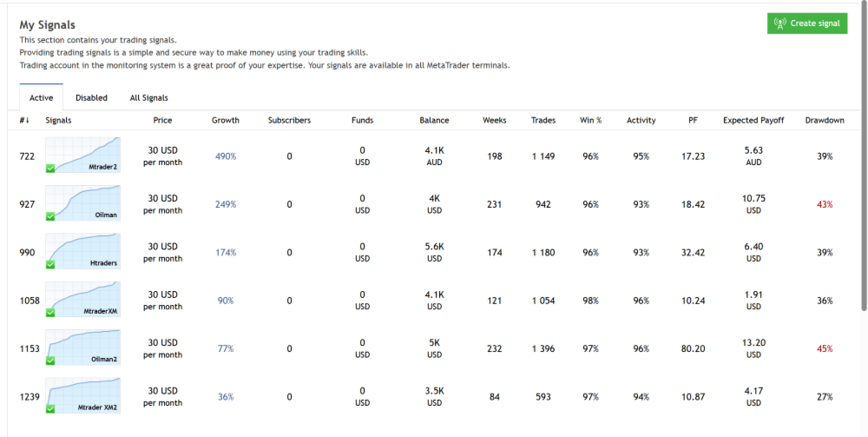The width and height of the screenshot is (868, 437).
Task: Click the vertical page scrollbar
Action: click(863, 174)
